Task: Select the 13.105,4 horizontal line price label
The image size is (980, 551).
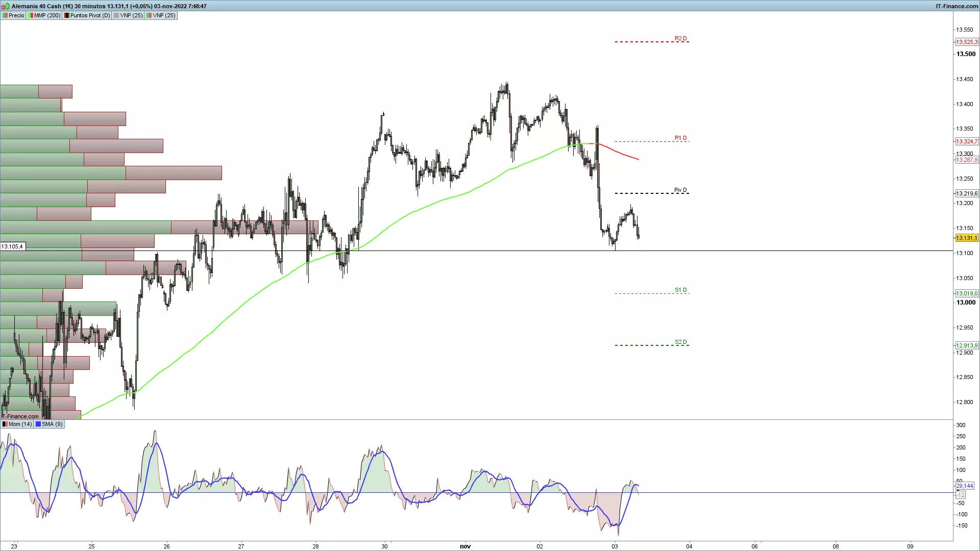Action: (12, 246)
